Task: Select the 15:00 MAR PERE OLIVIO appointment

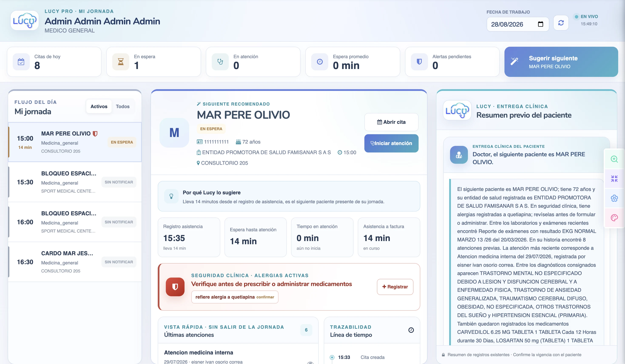Action: [75, 142]
